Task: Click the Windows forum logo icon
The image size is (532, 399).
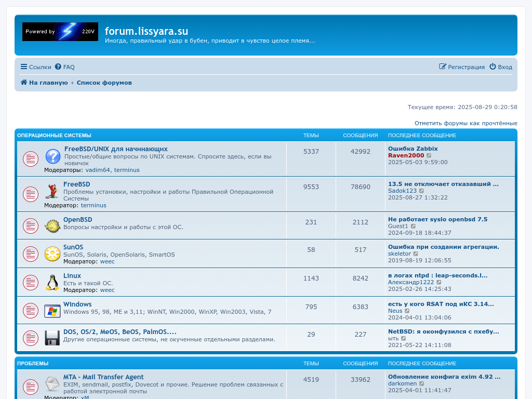Action: click(52, 311)
